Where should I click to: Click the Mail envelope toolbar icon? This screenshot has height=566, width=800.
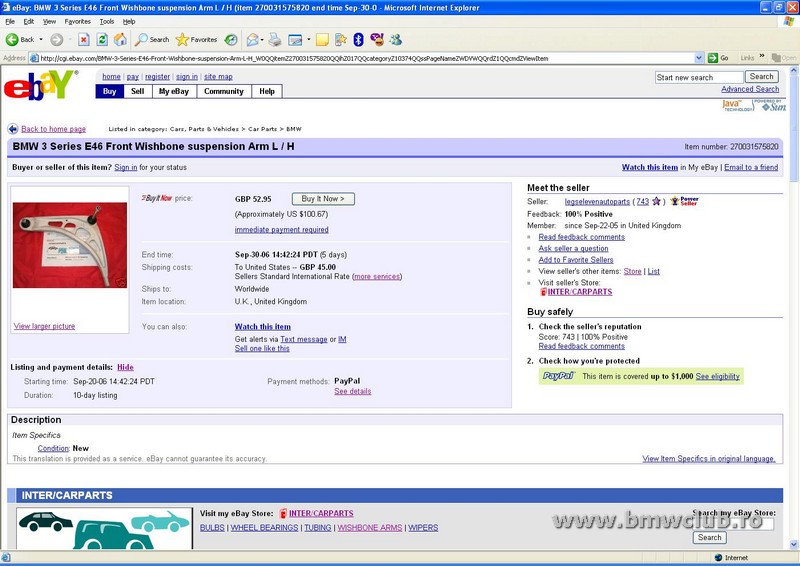point(252,39)
